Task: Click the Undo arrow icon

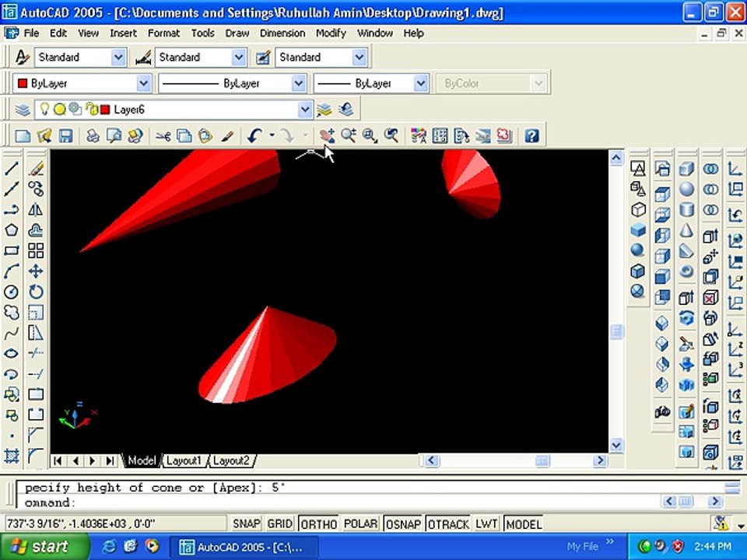Action: tap(255, 136)
